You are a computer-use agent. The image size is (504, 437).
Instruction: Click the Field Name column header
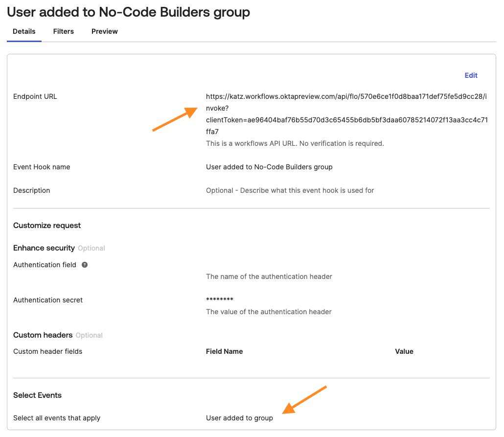pos(224,351)
